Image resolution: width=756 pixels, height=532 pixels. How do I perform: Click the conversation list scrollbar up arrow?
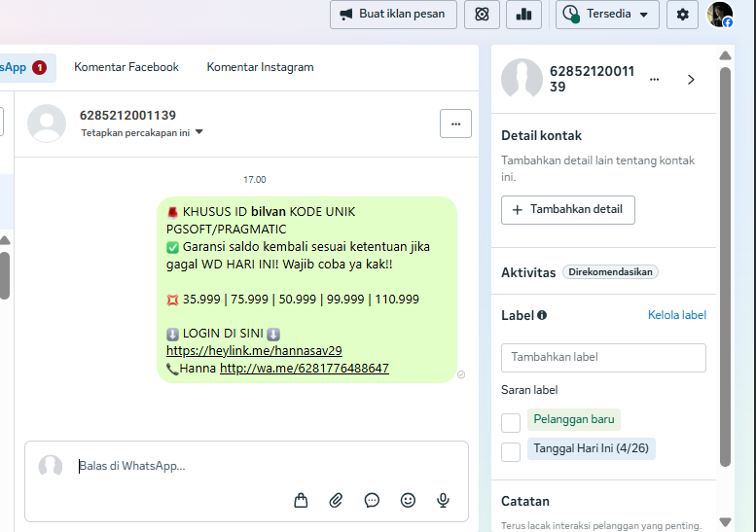[5, 240]
